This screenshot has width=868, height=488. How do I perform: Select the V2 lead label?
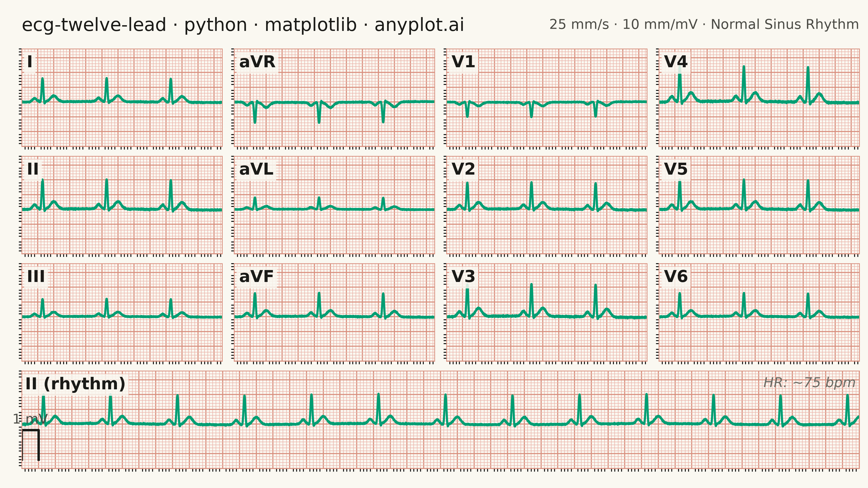[x=463, y=169]
